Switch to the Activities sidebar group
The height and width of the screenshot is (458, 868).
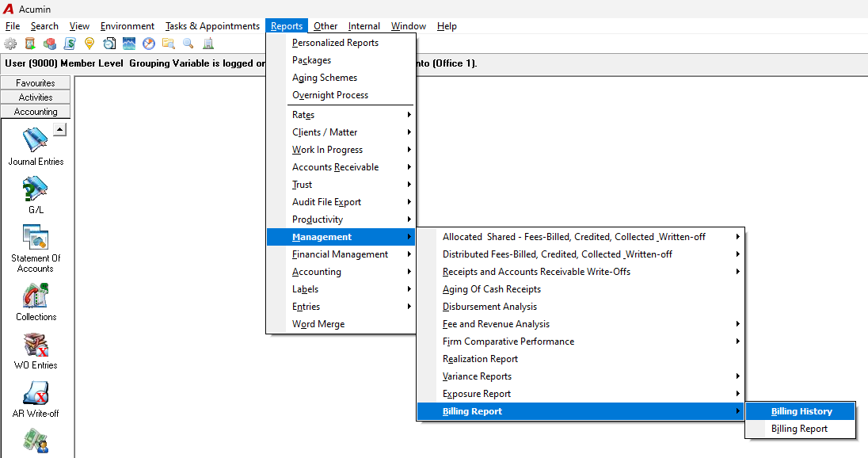click(36, 97)
